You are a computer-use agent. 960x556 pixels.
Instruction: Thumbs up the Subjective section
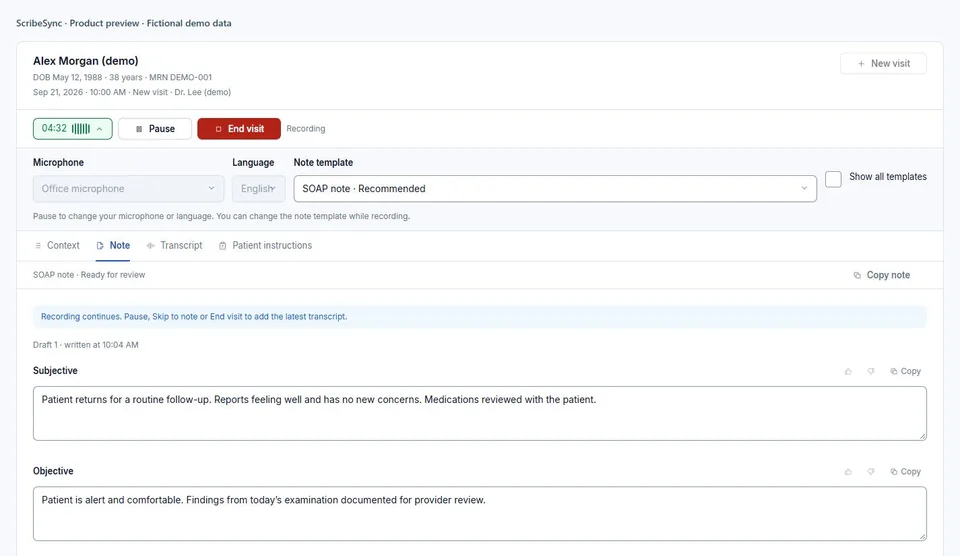(848, 371)
